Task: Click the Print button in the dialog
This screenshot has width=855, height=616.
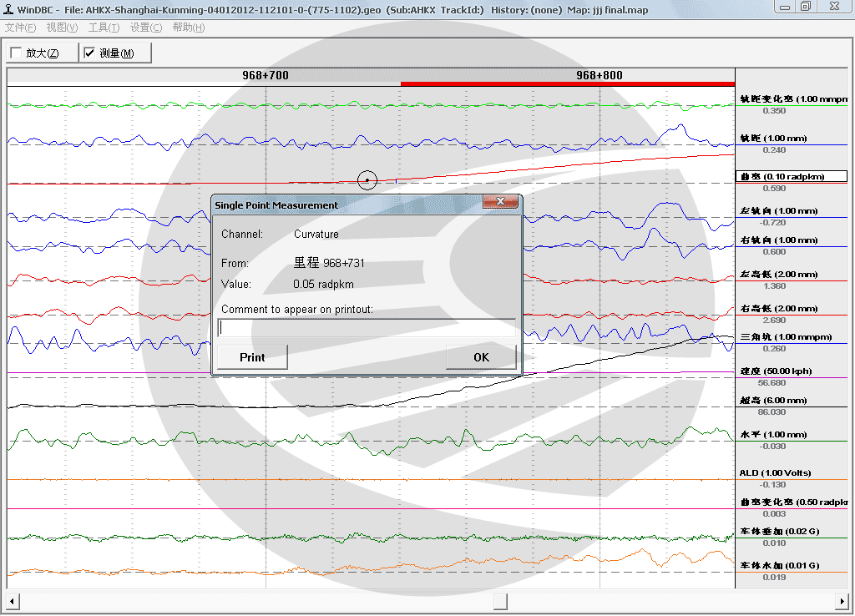Action: [252, 357]
